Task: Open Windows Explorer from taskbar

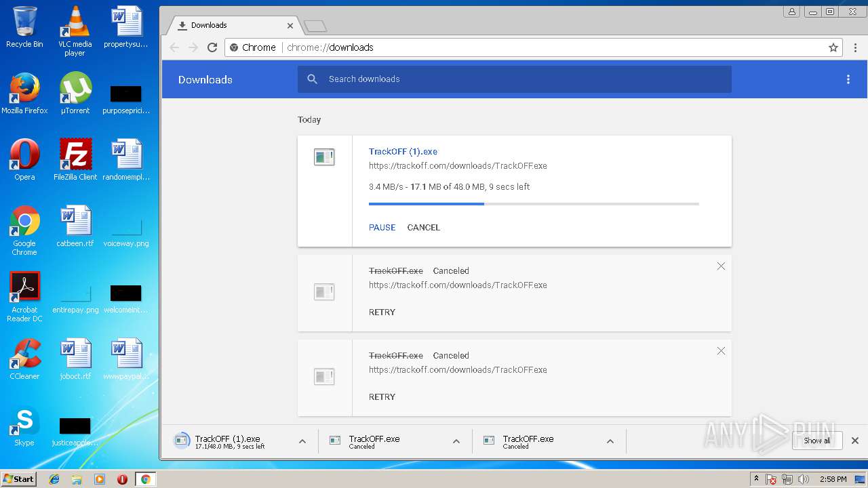Action: coord(77,479)
